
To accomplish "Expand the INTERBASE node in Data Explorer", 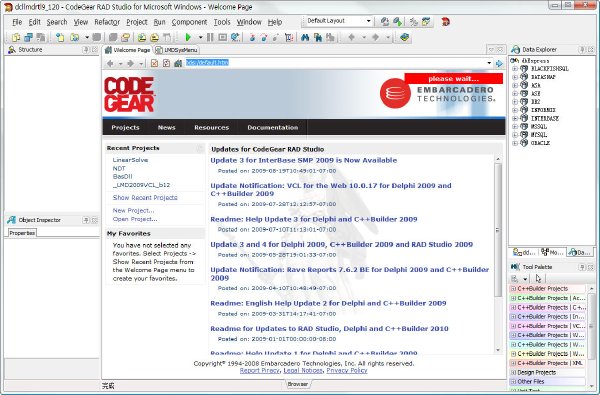I will pos(515,119).
